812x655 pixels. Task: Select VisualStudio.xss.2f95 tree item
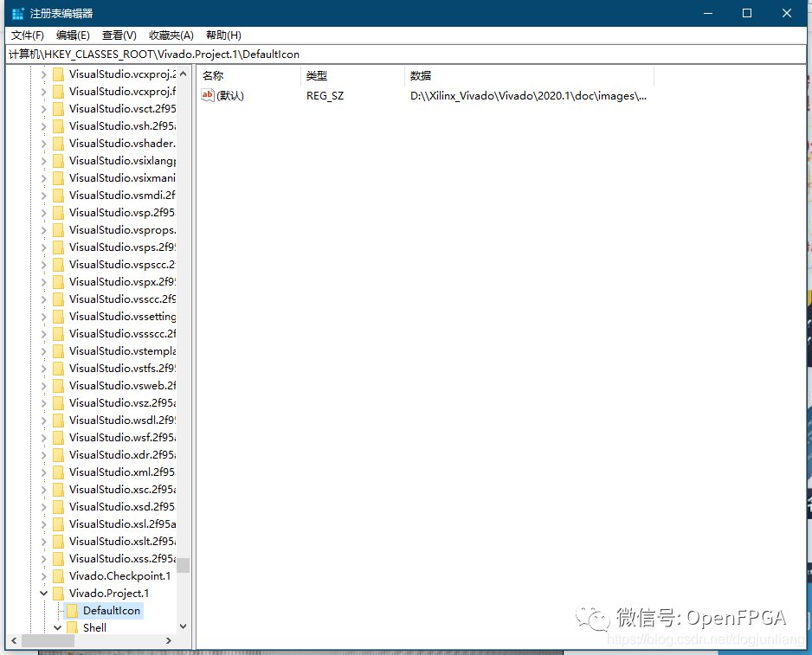[122, 559]
